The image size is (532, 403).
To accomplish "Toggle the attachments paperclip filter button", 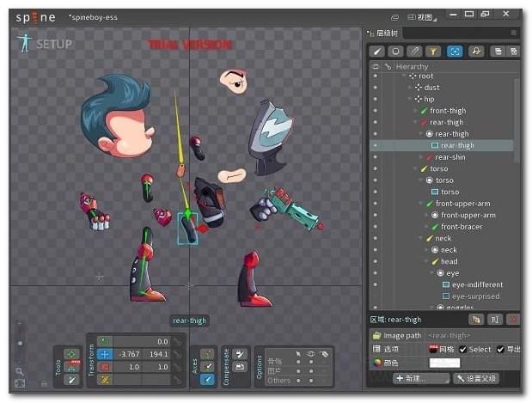I will pyautogui.click(x=414, y=52).
